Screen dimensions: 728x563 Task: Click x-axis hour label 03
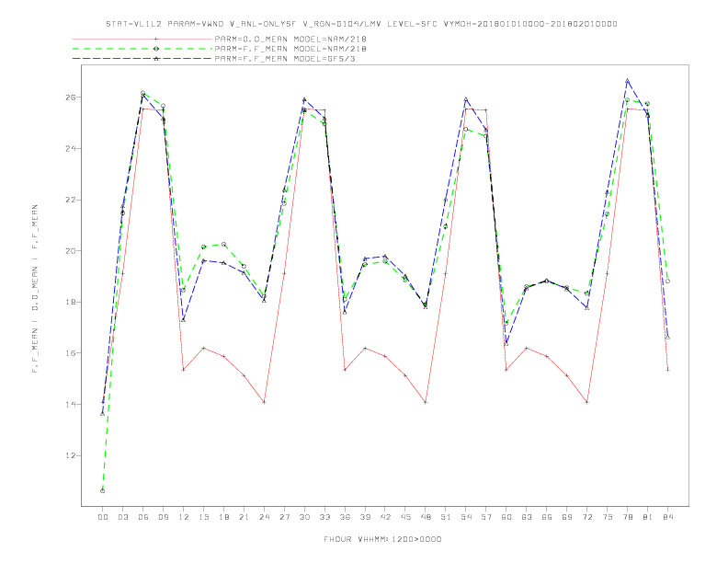[123, 517]
